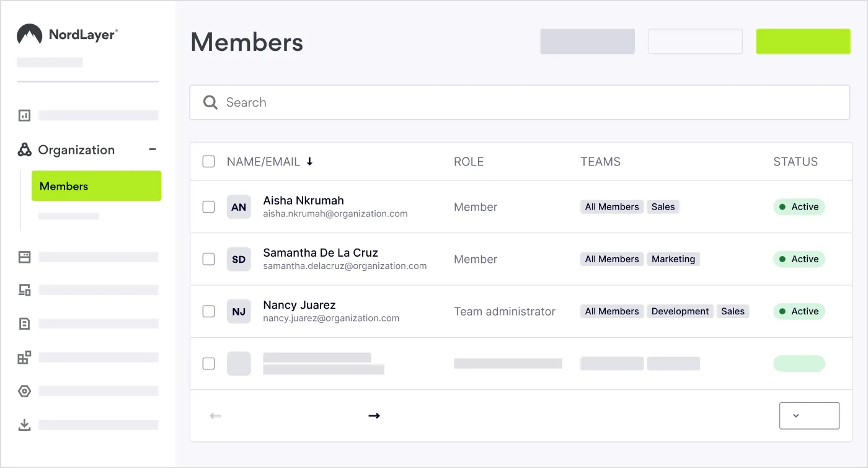Image resolution: width=868 pixels, height=468 pixels.
Task: Click aisha.nkrumah@organization.com email
Action: [335, 213]
